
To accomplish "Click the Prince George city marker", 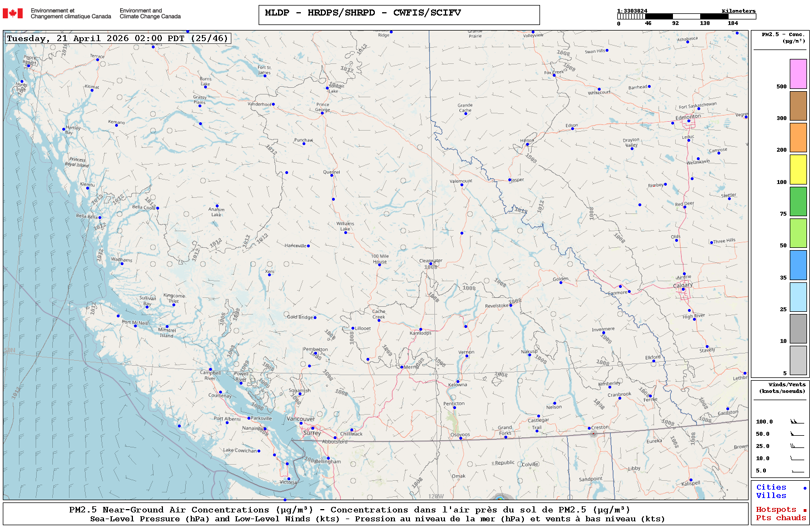I will 322,113.
